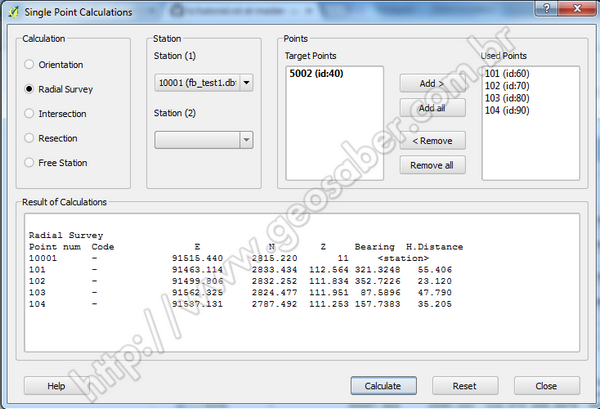The width and height of the screenshot is (600, 409).
Task: Select used point 104 (id:90)
Action: [507, 110]
